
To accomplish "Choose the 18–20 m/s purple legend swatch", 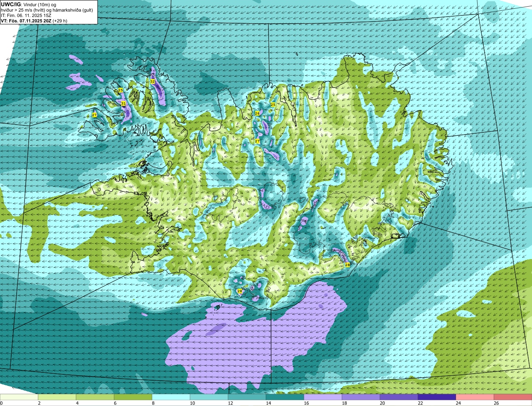I will click(x=361, y=397).
